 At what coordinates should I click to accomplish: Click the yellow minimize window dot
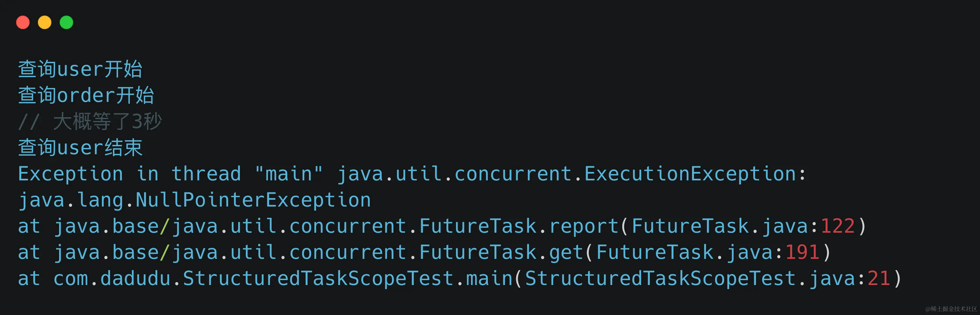(x=44, y=22)
